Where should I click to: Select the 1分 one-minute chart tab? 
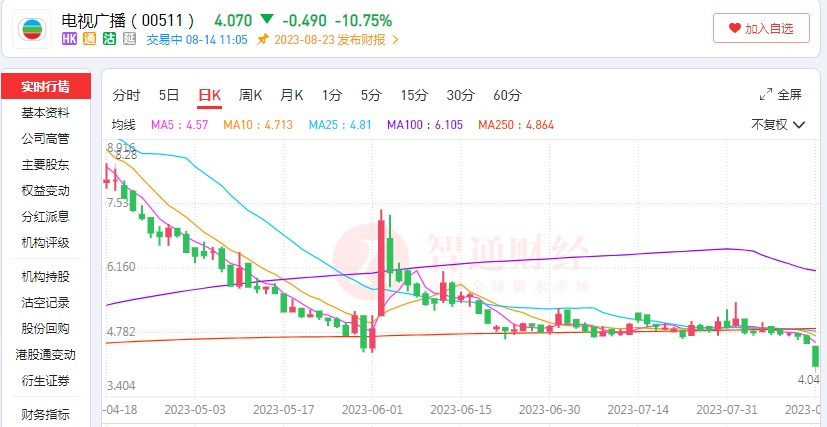point(332,95)
